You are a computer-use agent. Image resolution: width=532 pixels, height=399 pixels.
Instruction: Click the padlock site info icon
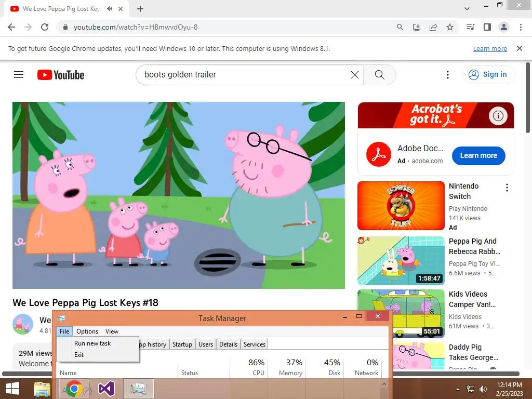click(x=65, y=27)
